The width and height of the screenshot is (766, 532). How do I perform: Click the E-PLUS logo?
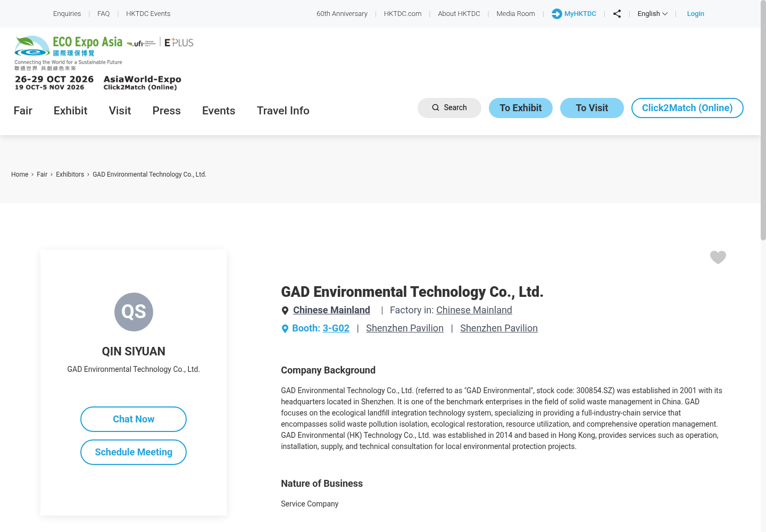(179, 43)
